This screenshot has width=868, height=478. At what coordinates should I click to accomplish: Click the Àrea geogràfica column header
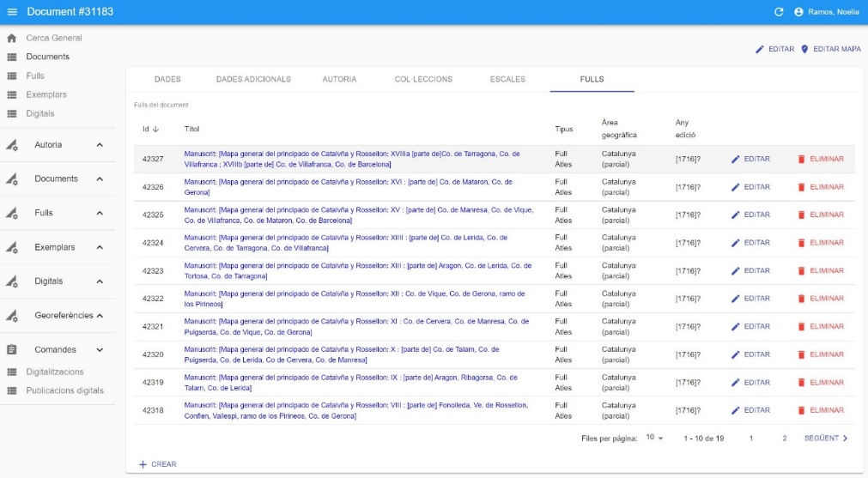[x=619, y=129]
